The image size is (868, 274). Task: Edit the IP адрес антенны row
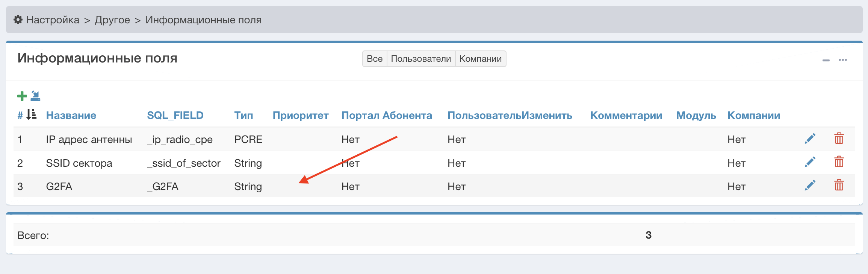point(810,139)
